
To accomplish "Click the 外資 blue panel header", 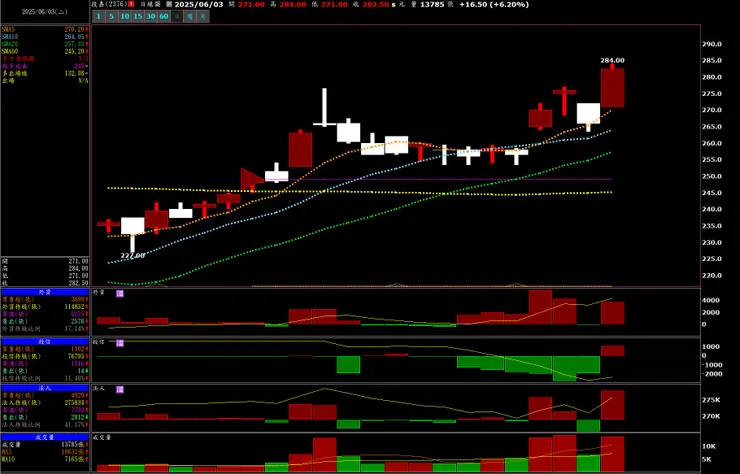I will 45,292.
